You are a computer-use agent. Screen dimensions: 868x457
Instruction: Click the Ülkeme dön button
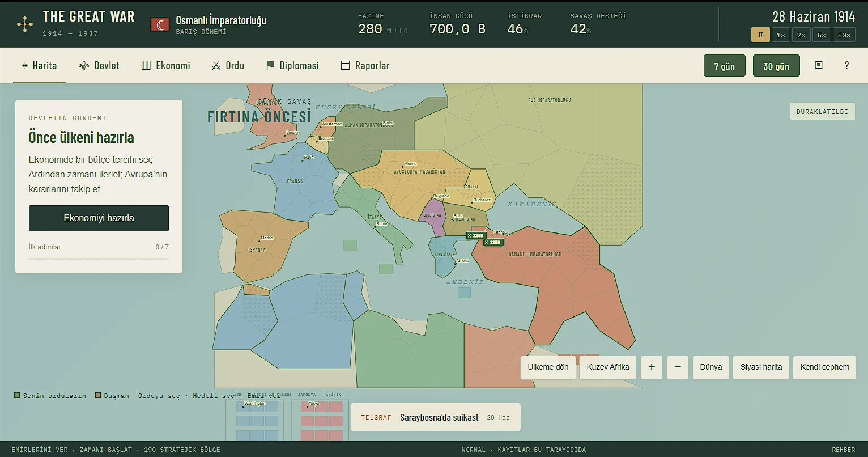click(x=548, y=367)
